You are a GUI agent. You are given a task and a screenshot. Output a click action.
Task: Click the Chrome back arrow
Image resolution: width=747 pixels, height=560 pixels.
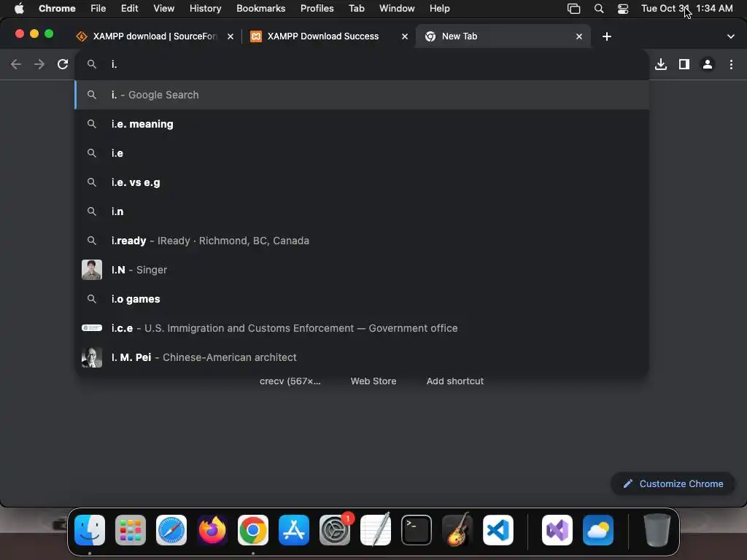pos(16,64)
